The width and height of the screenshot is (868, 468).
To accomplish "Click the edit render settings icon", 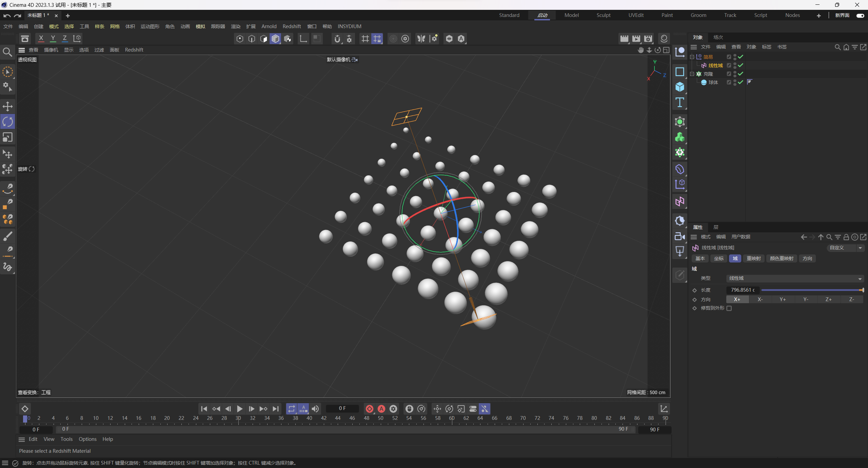I will coord(648,39).
